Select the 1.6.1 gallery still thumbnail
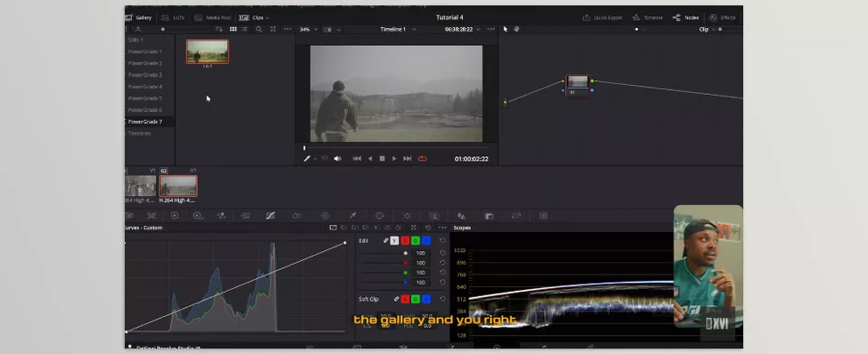Image resolution: width=868 pixels, height=354 pixels. [x=207, y=51]
